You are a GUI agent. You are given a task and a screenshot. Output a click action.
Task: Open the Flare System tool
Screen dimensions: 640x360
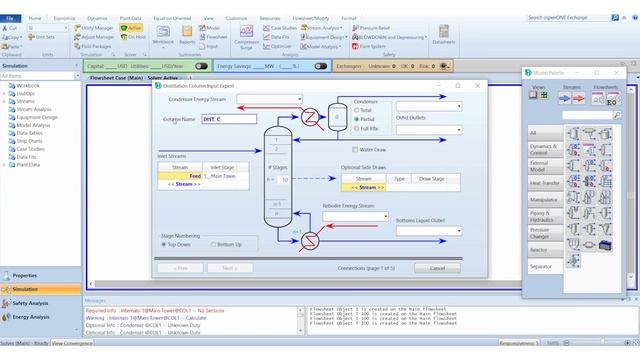[x=369, y=46]
